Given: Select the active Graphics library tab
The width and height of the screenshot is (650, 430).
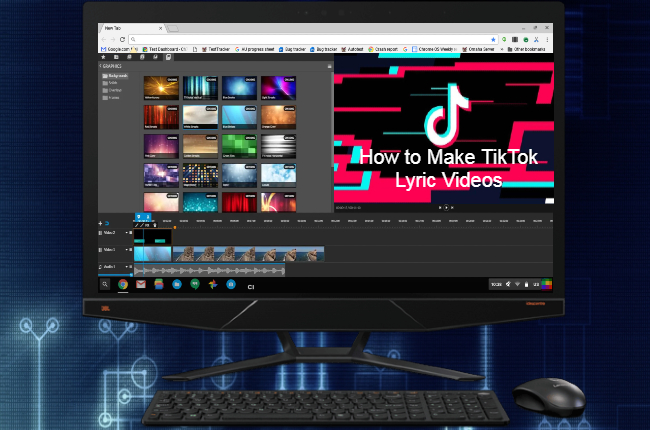Looking at the screenshot, I should [168, 57].
